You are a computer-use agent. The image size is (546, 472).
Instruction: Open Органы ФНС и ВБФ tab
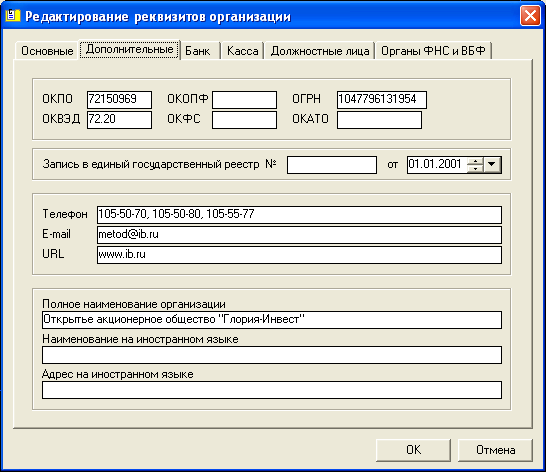pos(433,51)
